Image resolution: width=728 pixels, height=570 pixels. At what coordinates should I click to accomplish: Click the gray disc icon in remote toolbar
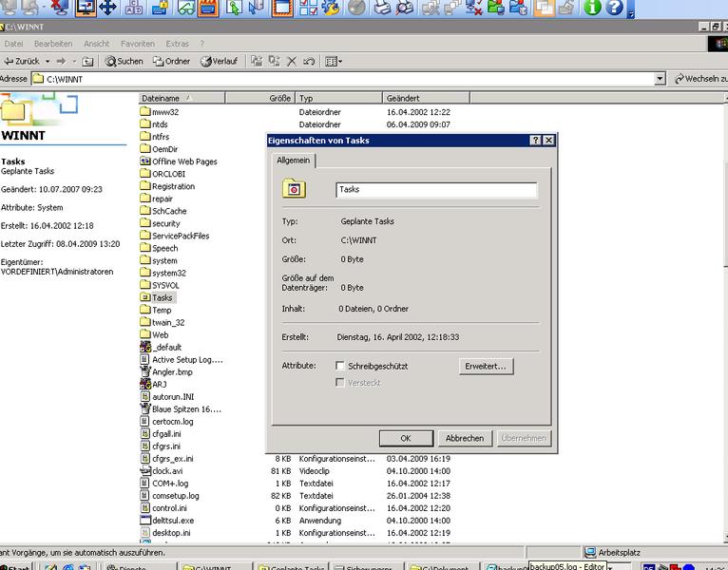click(356, 8)
